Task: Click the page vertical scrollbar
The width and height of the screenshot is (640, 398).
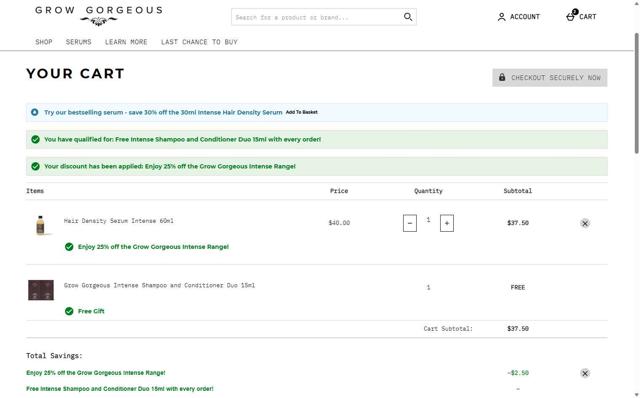Action: coord(636,93)
